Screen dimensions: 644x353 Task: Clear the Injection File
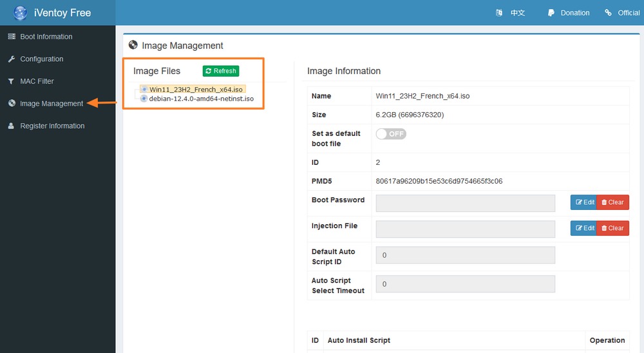click(612, 228)
